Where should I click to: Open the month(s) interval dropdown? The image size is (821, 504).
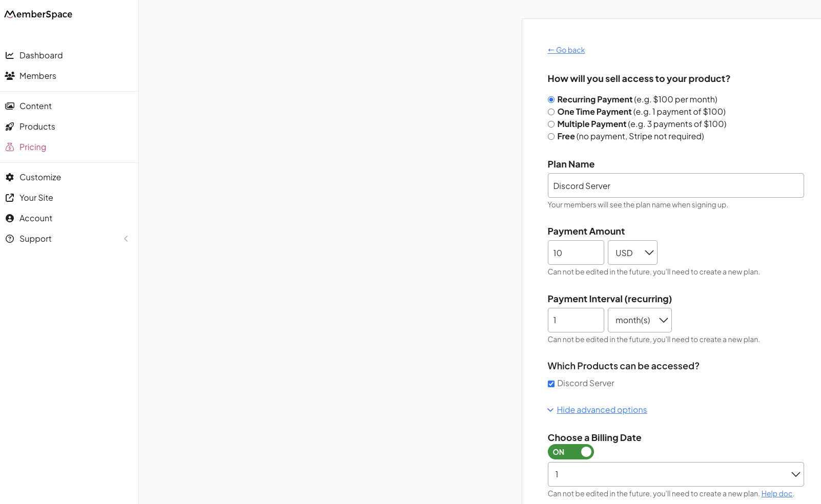coord(640,320)
